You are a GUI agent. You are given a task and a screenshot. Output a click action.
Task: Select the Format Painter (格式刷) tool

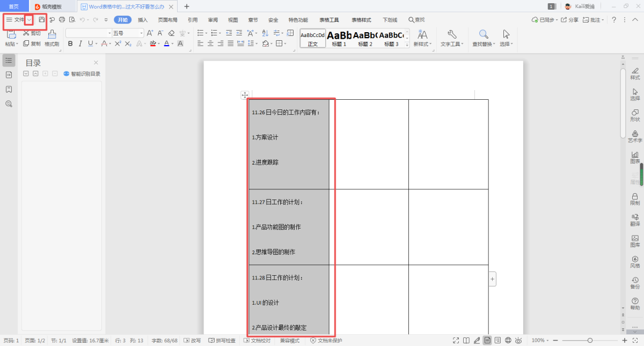(x=52, y=38)
